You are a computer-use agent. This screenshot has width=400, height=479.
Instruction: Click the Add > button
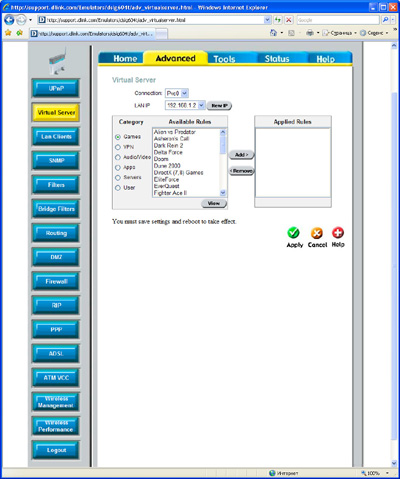tap(242, 155)
